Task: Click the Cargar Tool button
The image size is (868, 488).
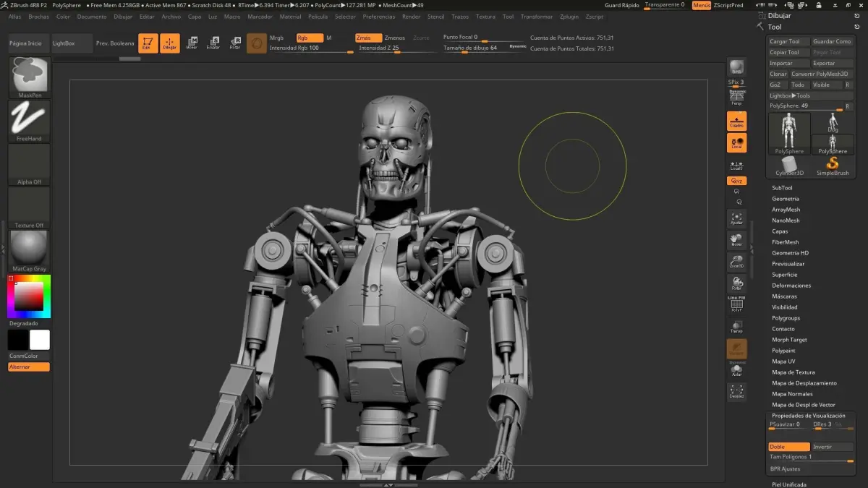Action: [788, 42]
